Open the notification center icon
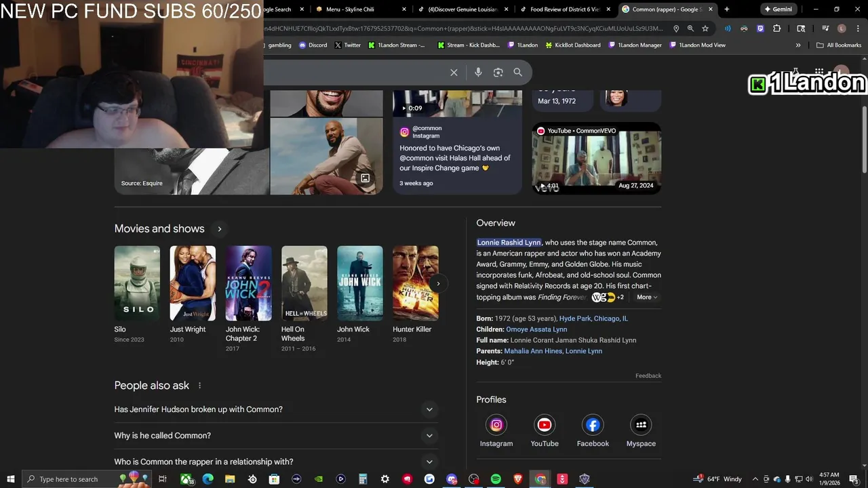 coord(854,479)
